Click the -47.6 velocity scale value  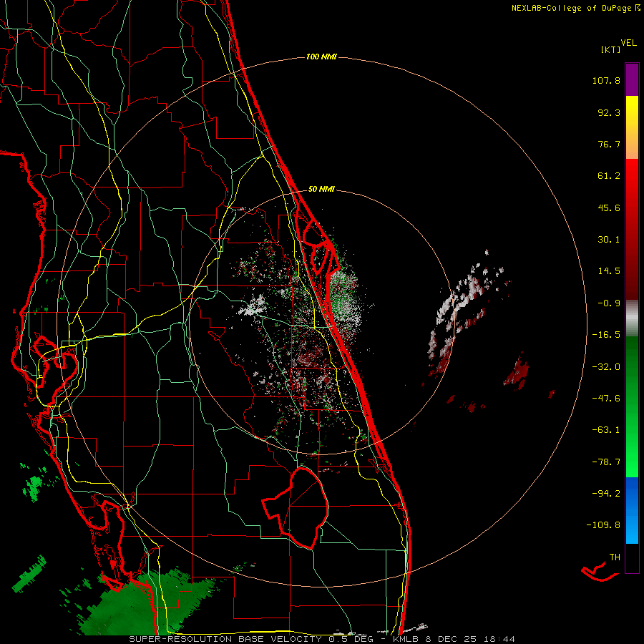pos(606,399)
